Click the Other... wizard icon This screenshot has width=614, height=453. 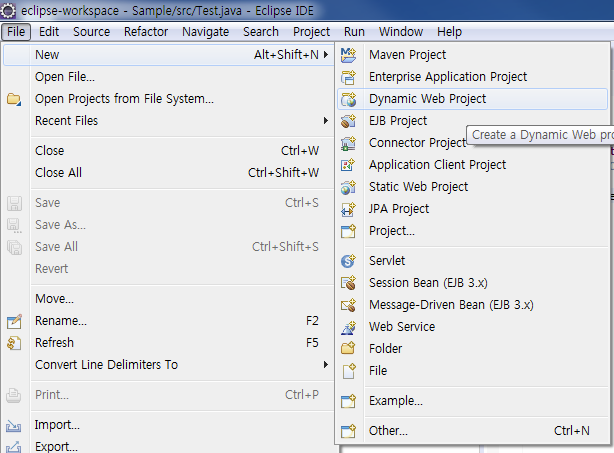(348, 431)
